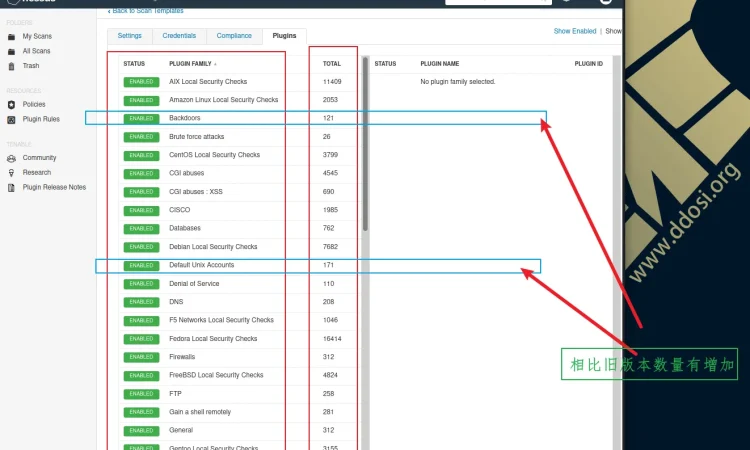Image resolution: width=750 pixels, height=450 pixels.
Task: Open Trash in sidebar
Action: (x=31, y=66)
